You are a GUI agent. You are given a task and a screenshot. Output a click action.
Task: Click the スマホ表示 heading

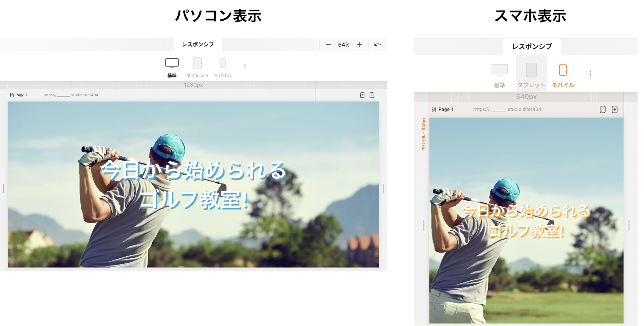coord(530,16)
